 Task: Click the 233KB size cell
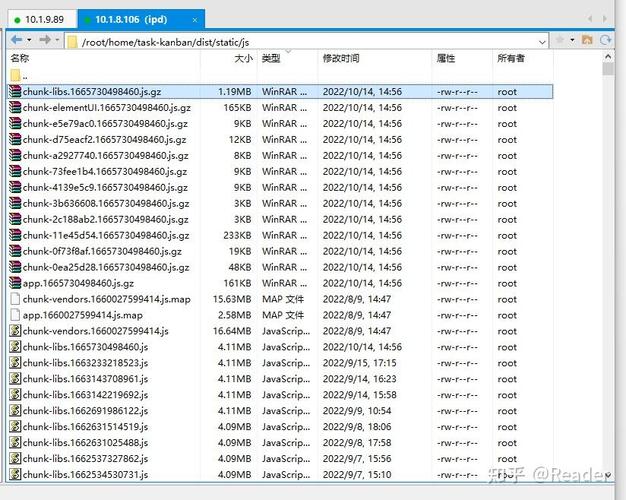(x=237, y=235)
